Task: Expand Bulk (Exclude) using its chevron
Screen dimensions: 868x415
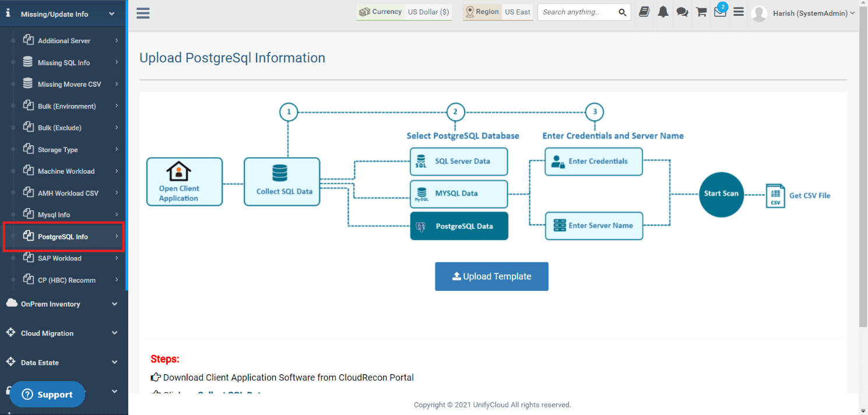Action: [x=117, y=128]
